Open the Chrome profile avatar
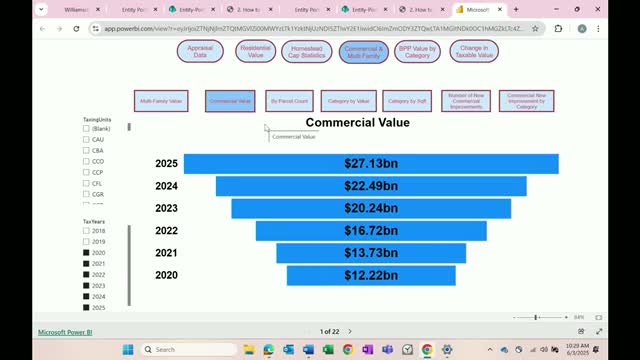Viewport: 640px width, 360px height. [x=582, y=29]
